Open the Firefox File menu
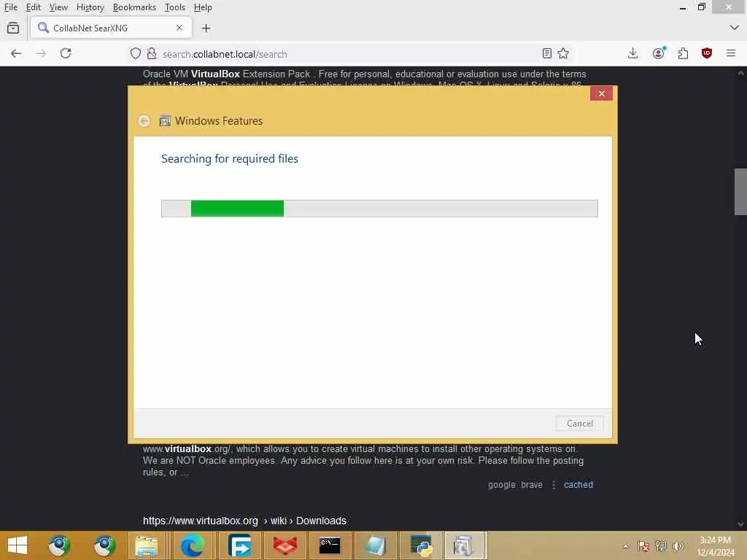The image size is (747, 560). coord(10,7)
